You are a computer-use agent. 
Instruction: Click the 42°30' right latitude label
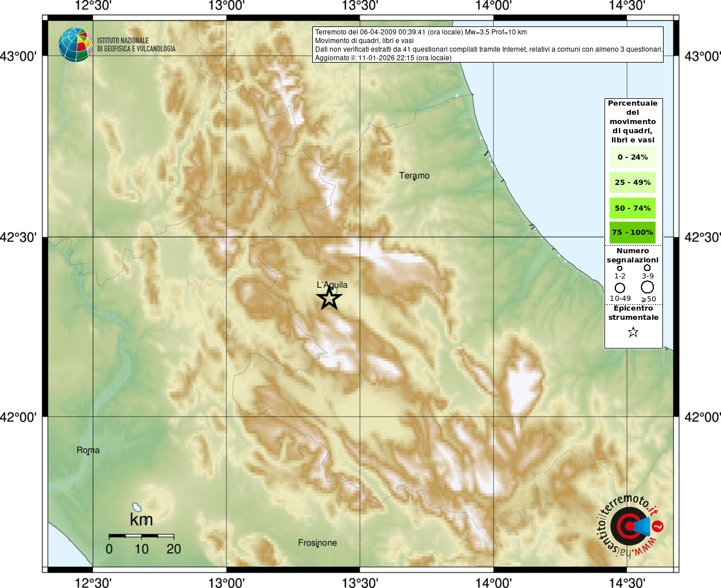(703, 237)
